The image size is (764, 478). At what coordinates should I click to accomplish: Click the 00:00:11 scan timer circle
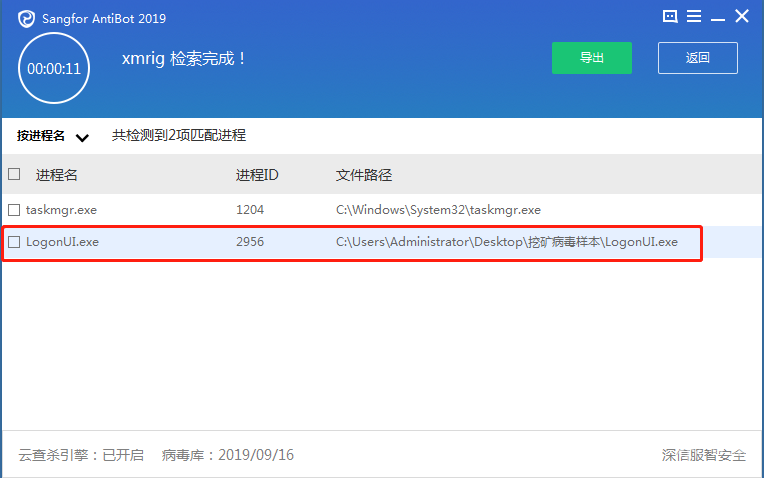coord(54,68)
